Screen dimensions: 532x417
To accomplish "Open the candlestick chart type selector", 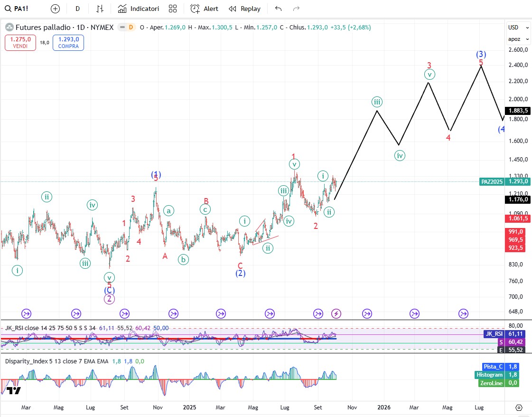I will coord(100,9).
